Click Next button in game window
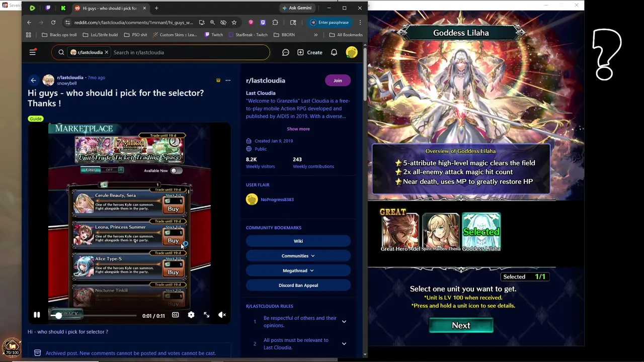 (x=461, y=325)
